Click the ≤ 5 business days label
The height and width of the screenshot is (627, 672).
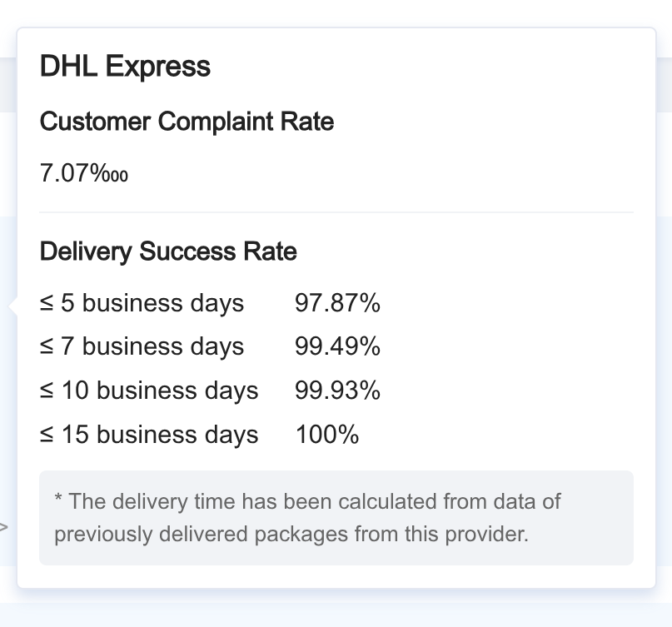[x=142, y=303]
